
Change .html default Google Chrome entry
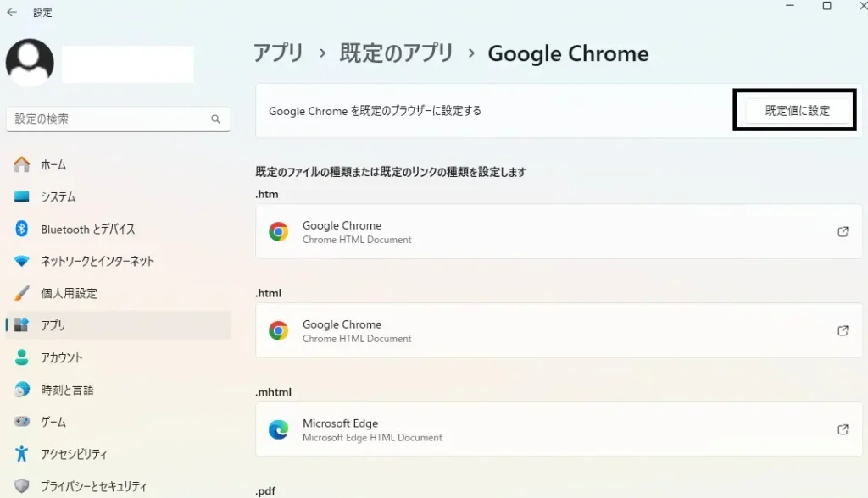click(x=559, y=330)
